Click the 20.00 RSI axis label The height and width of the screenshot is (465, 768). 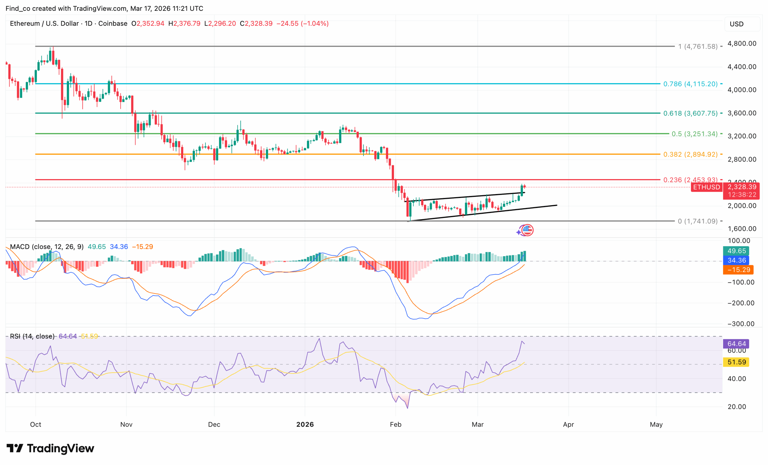(737, 406)
